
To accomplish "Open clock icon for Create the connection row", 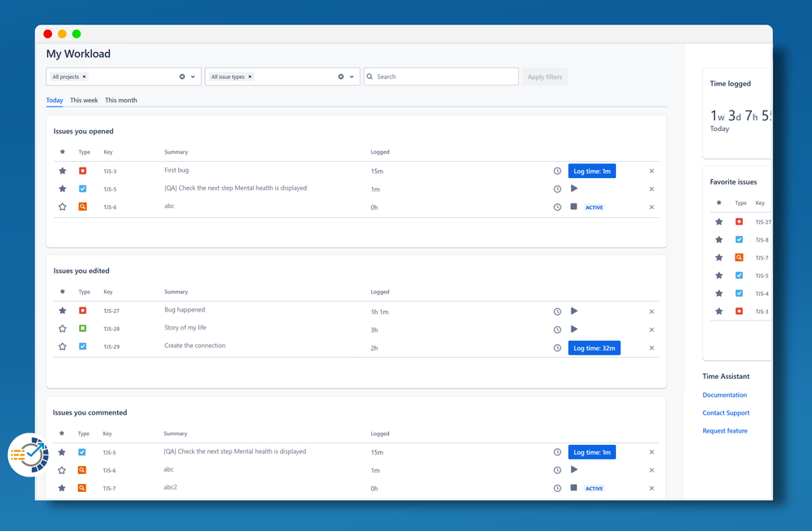I will coord(557,348).
